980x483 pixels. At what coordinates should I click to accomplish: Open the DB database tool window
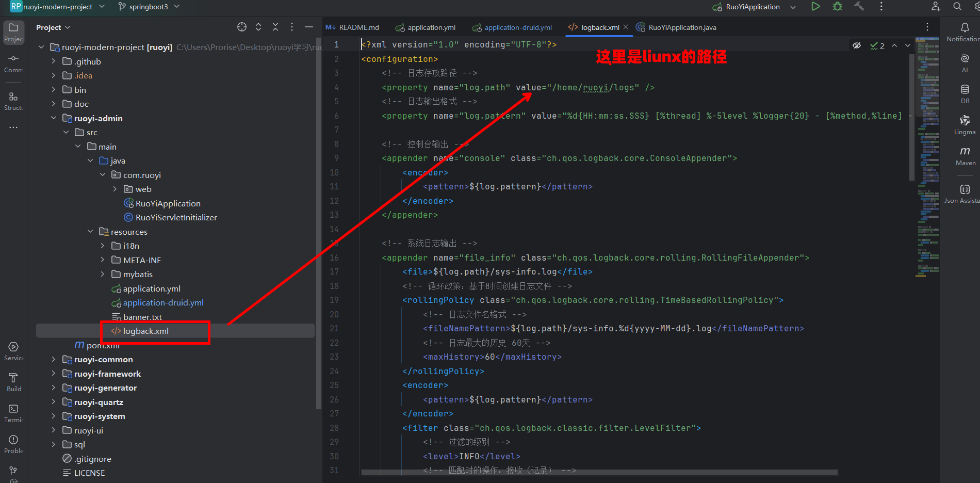point(965,93)
